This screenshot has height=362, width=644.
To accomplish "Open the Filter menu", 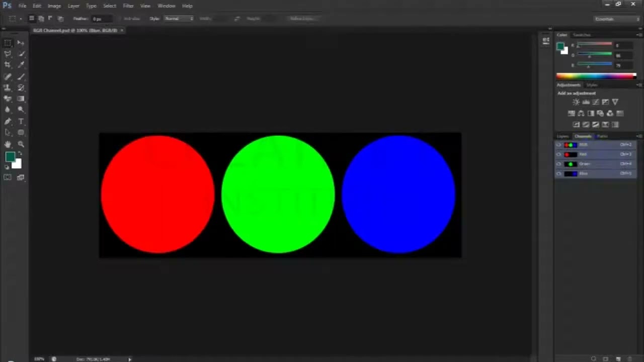I will [x=128, y=6].
